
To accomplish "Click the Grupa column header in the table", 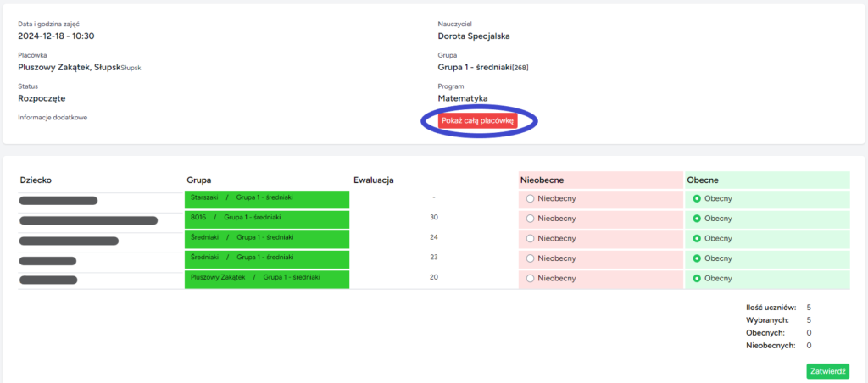I will point(199,180).
